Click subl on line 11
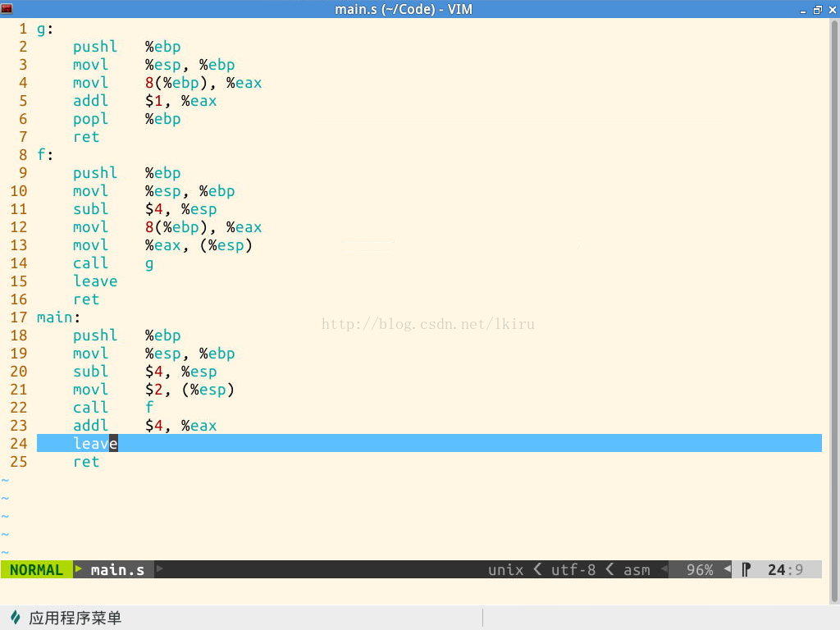This screenshot has height=630, width=840. pyautogui.click(x=90, y=209)
